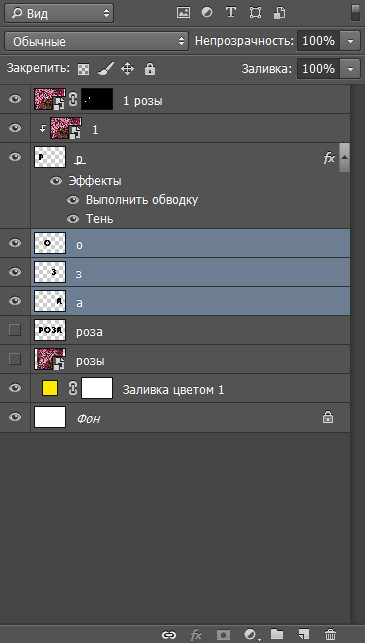Click the Link layers chain button
The height and width of the screenshot is (643, 365).
pyautogui.click(x=169, y=635)
